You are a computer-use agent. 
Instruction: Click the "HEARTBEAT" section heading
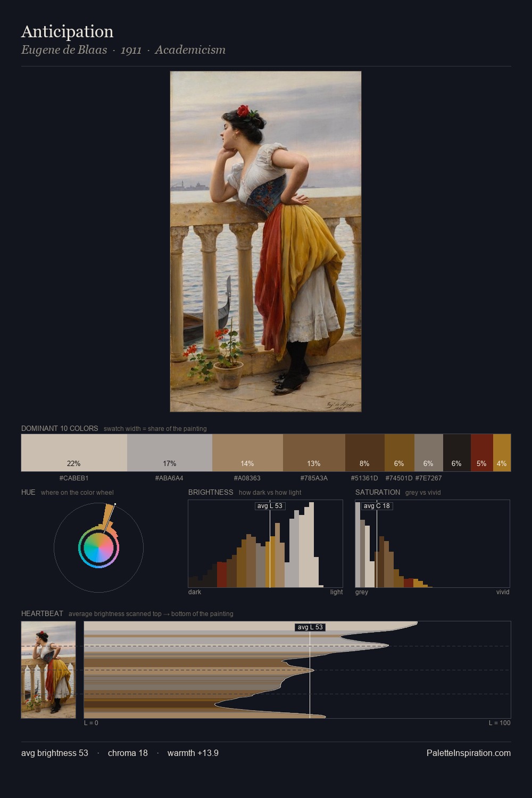coord(42,613)
